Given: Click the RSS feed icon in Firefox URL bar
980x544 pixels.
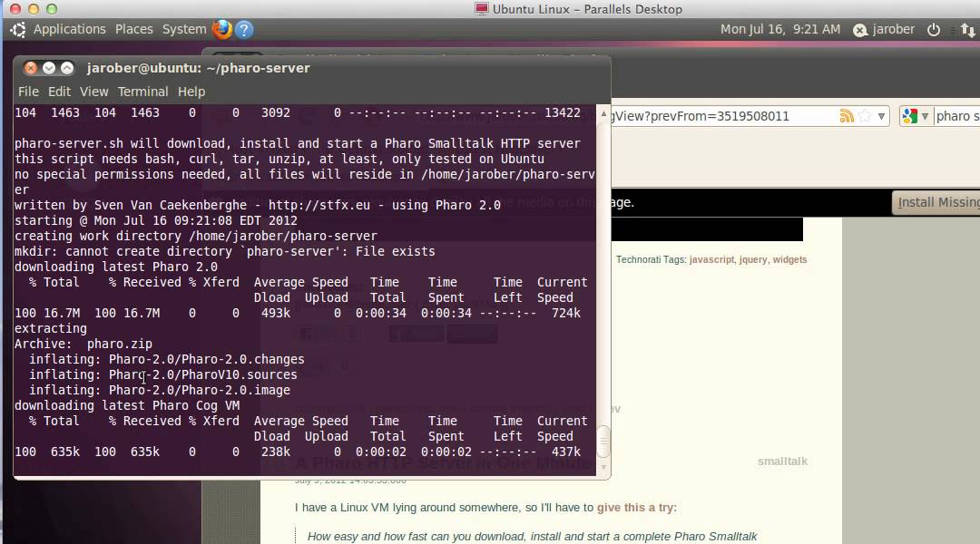Looking at the screenshot, I should [847, 116].
